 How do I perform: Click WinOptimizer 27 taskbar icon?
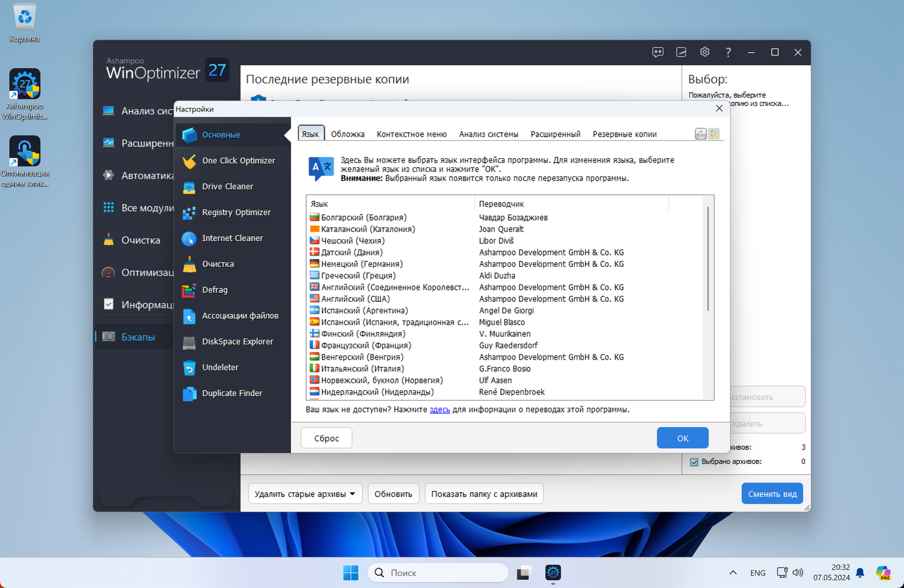point(553,573)
